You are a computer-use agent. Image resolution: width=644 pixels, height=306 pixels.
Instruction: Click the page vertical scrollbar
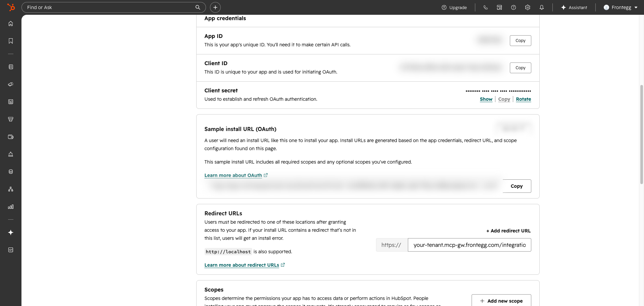[x=641, y=134]
